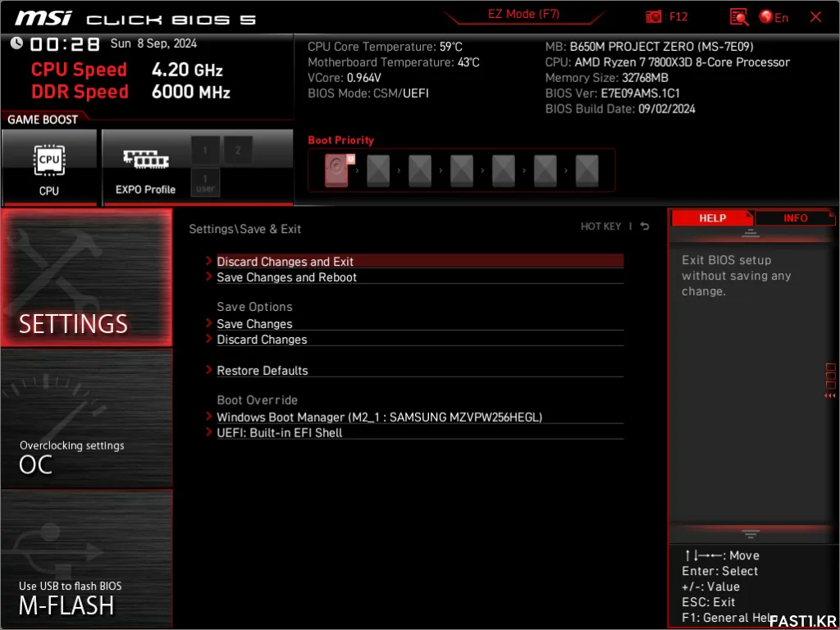Click the HOT KEY label

pyautogui.click(x=600, y=226)
